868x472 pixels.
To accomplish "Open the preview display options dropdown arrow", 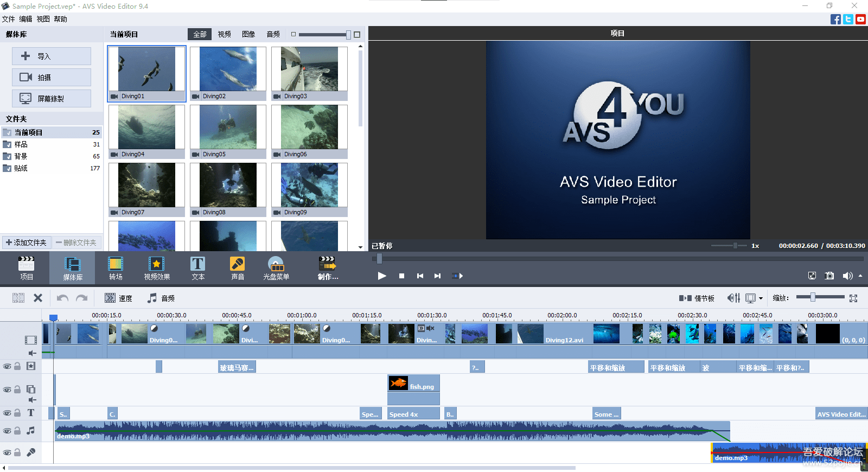I will (x=761, y=298).
